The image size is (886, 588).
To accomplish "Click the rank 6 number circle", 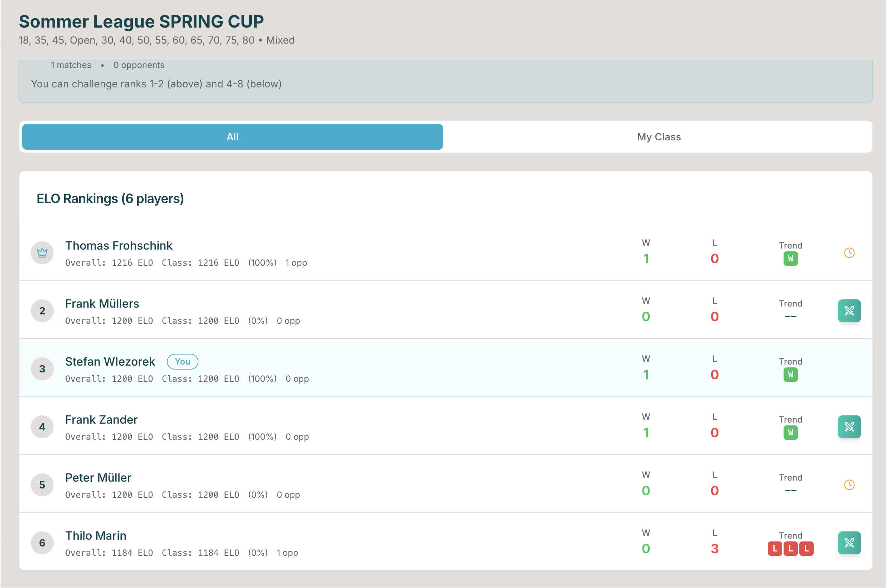I will click(42, 543).
